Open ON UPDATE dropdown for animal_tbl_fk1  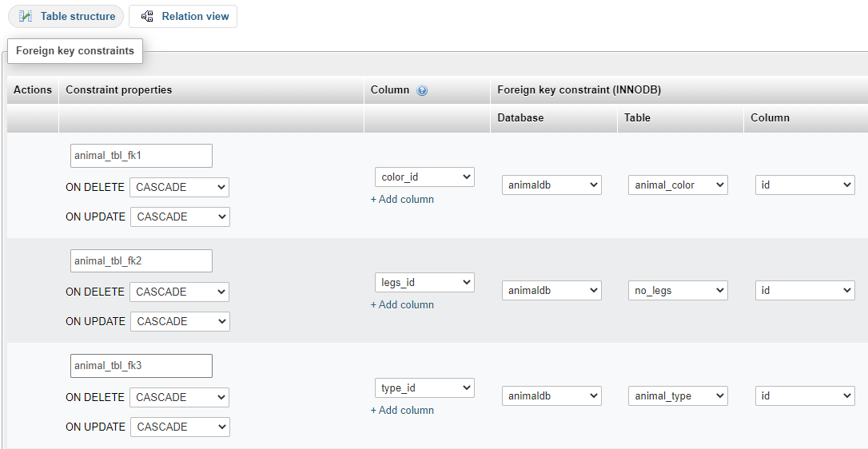180,217
